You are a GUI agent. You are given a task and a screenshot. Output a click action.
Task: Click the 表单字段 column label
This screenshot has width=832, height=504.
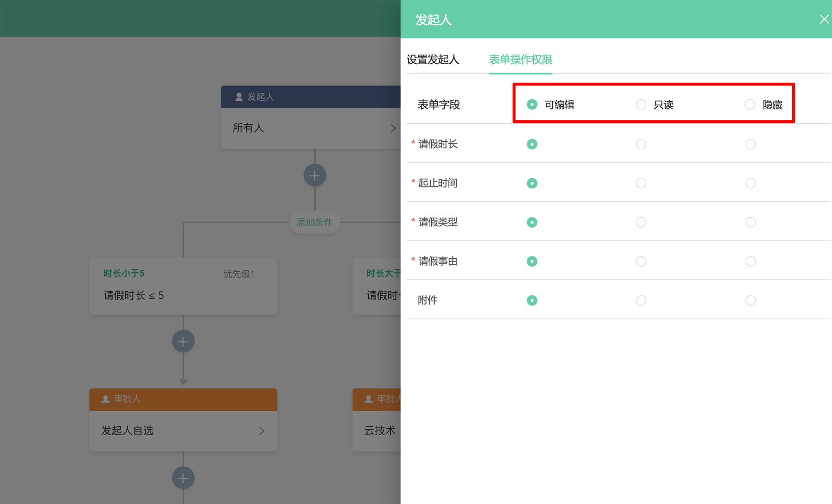click(439, 105)
